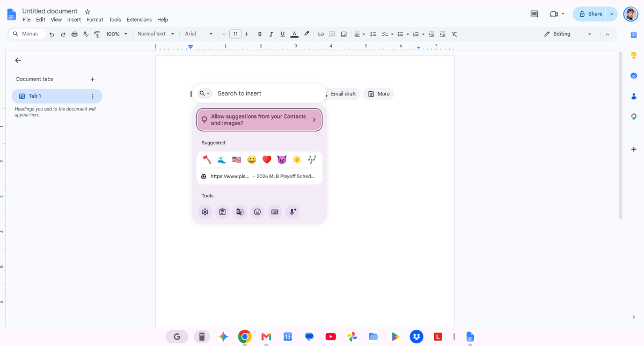
Task: Open settings gear in Tools row
Action: pos(205,212)
